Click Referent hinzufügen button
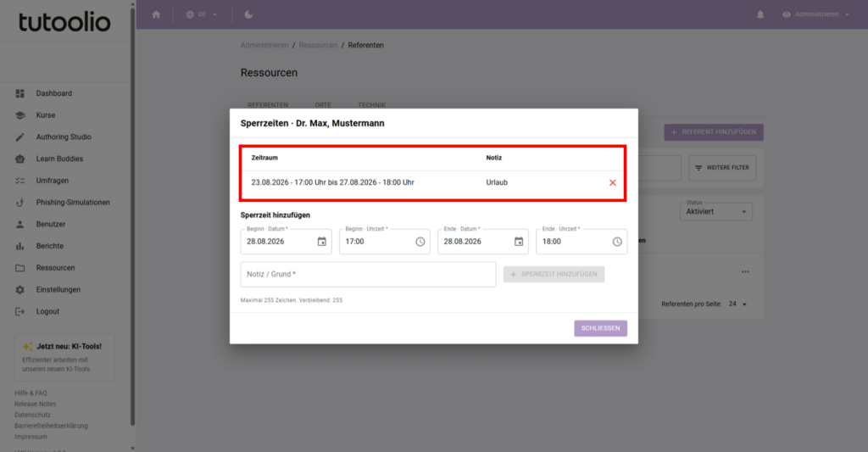The height and width of the screenshot is (452, 868). click(x=714, y=132)
